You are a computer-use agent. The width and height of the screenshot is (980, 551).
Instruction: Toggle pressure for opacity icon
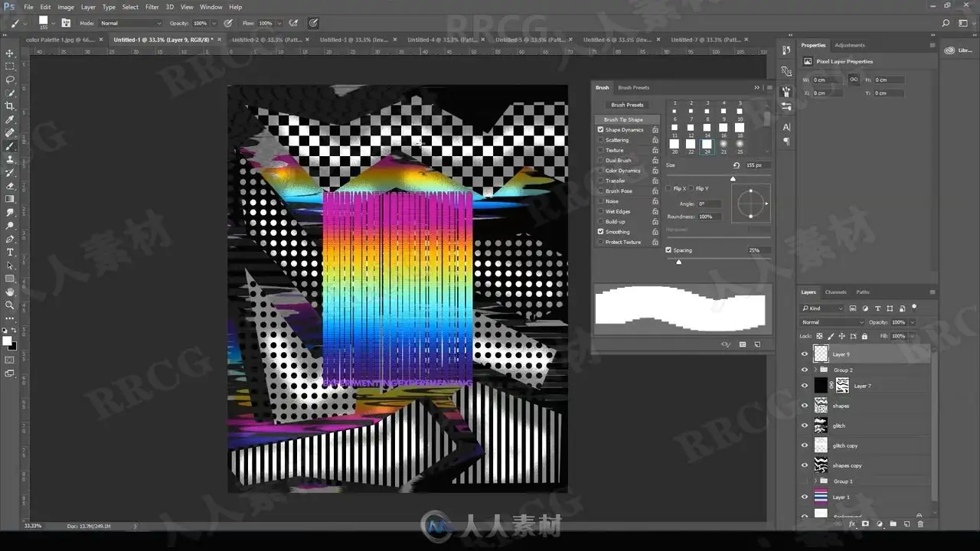pos(228,23)
